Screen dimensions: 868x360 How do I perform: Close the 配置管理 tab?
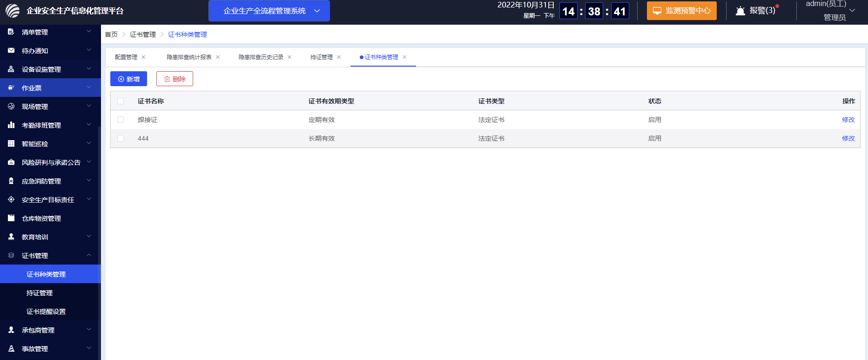[143, 57]
